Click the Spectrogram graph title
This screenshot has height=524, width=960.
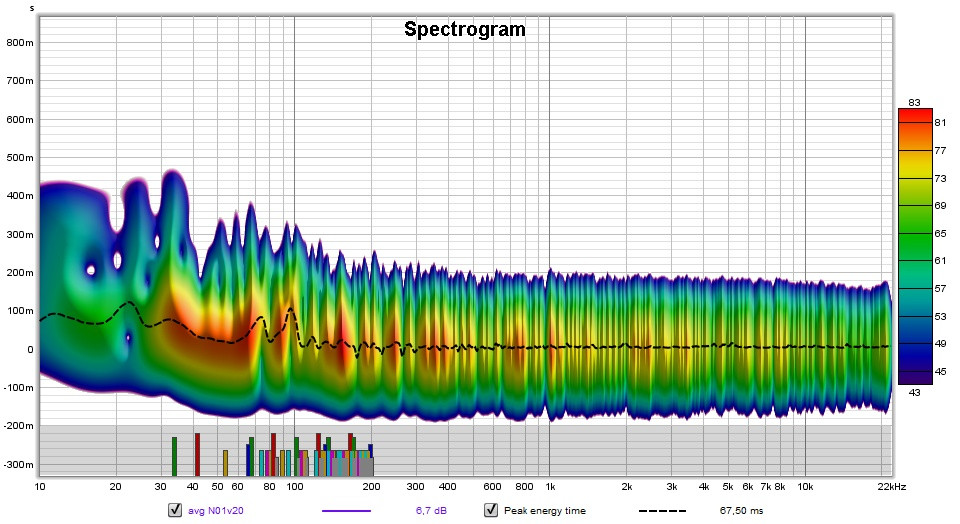pyautogui.click(x=464, y=30)
